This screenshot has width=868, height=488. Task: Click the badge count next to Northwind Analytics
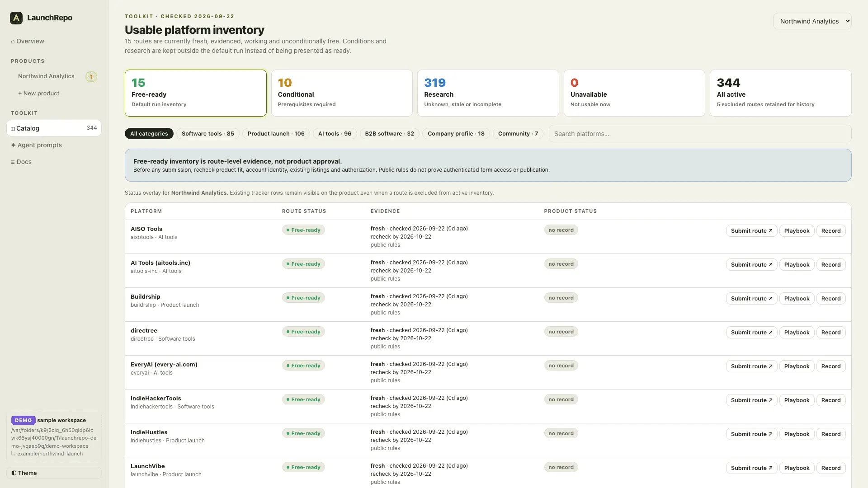[91, 77]
